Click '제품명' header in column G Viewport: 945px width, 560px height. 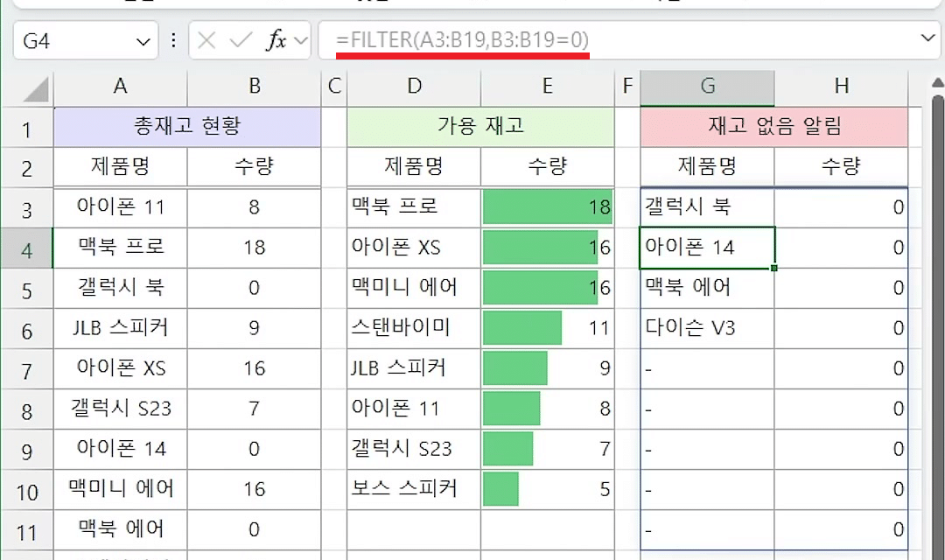click(x=708, y=166)
